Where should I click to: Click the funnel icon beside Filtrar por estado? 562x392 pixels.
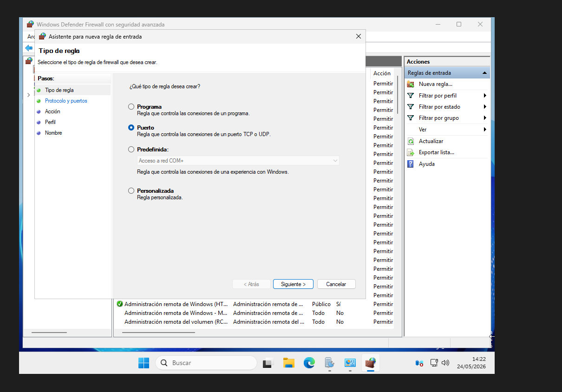click(x=411, y=107)
